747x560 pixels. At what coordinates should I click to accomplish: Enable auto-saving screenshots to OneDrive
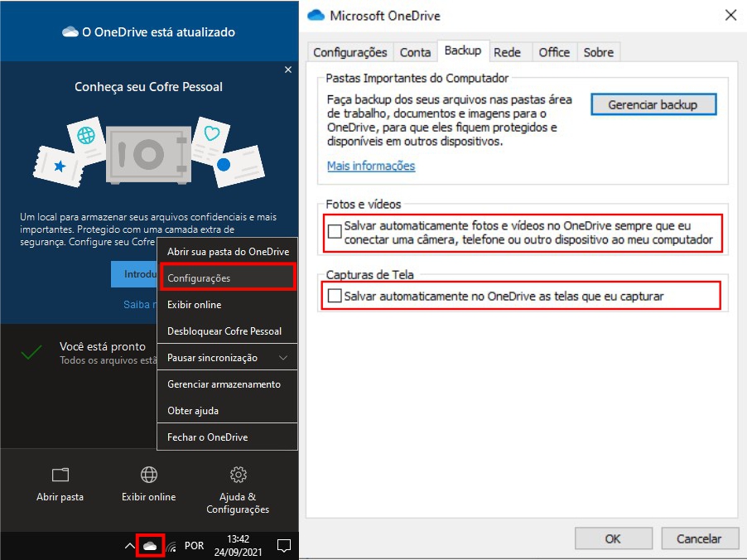[335, 296]
